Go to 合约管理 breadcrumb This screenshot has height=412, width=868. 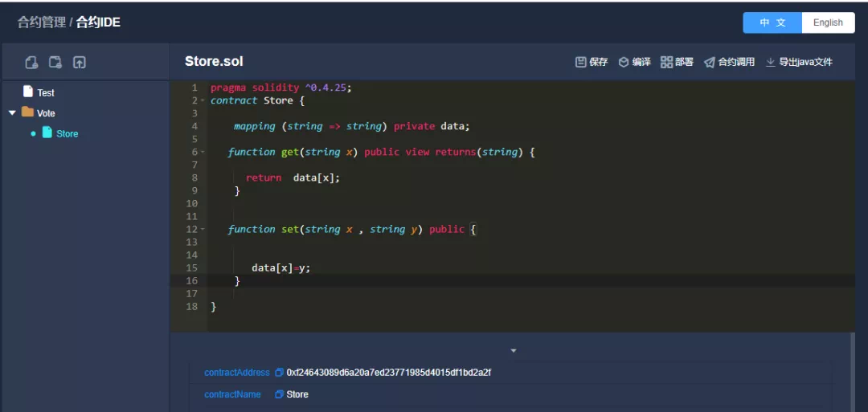[42, 22]
